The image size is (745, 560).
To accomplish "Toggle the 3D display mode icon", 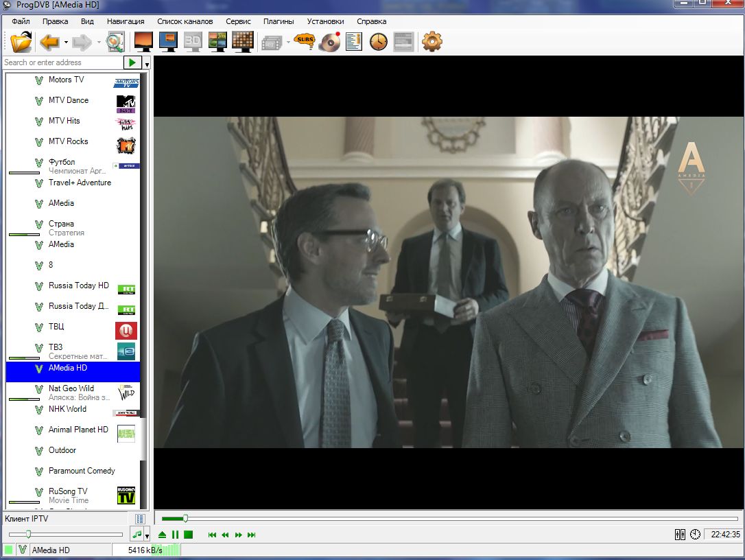I will click(x=193, y=42).
